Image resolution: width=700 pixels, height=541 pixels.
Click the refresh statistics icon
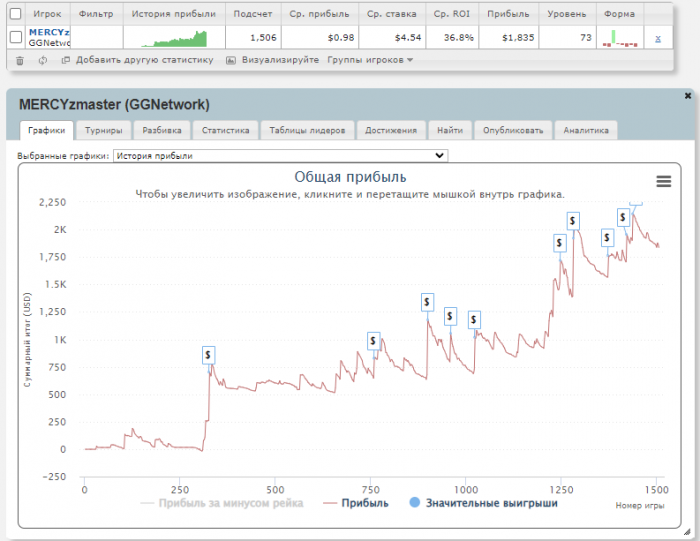pos(43,60)
